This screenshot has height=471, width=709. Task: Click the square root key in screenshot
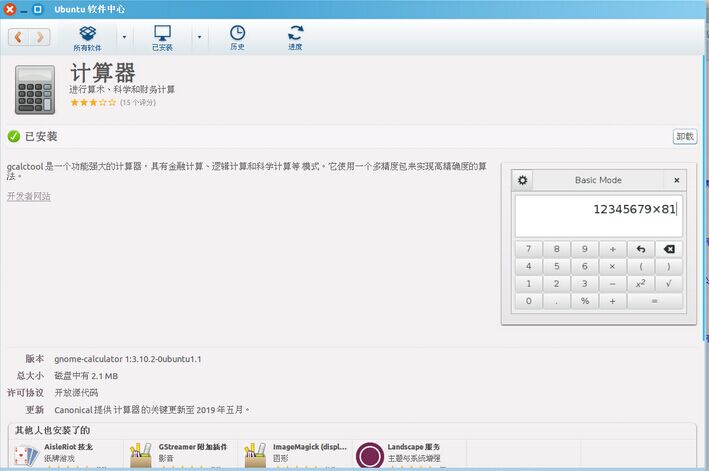(669, 283)
